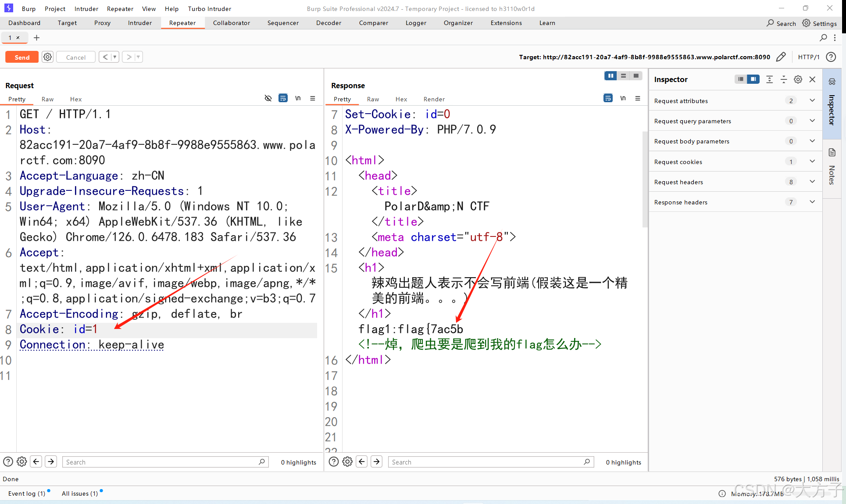
Task: Toggle line wrap icon in Request pane
Action: pyautogui.click(x=283, y=98)
